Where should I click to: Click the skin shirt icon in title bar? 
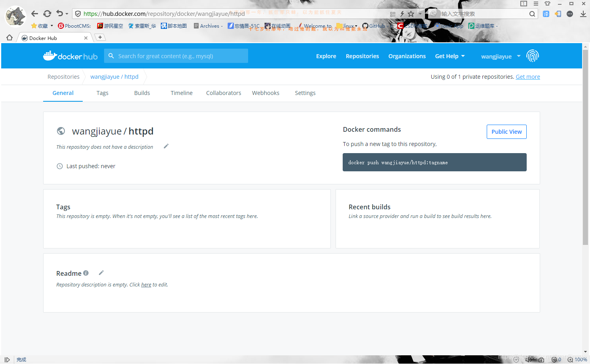tap(548, 4)
